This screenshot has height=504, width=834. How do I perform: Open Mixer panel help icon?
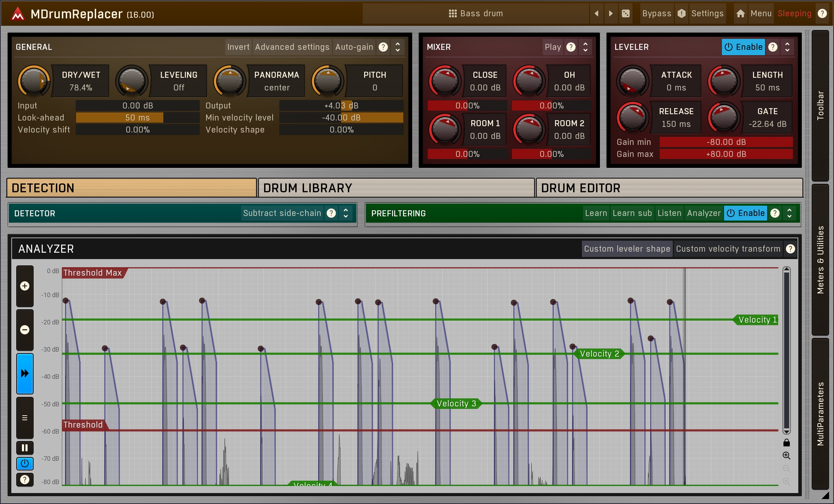[x=571, y=47]
